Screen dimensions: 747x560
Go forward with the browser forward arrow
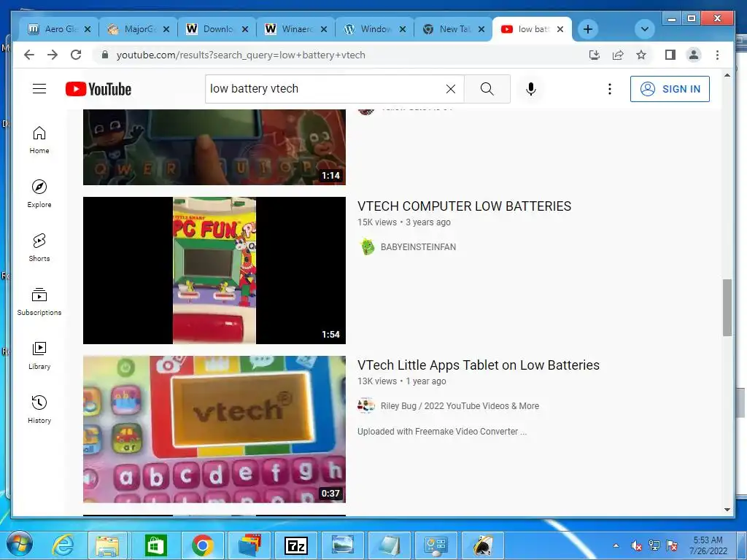coord(53,55)
